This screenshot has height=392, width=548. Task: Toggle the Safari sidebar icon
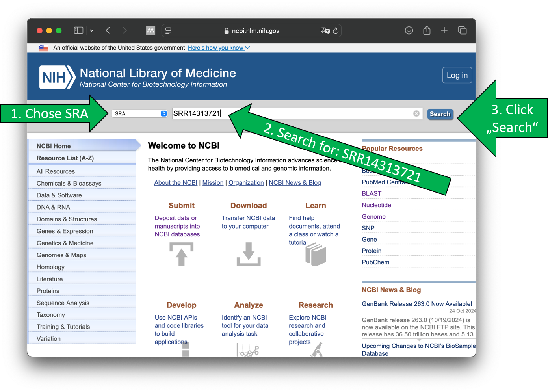(x=79, y=30)
